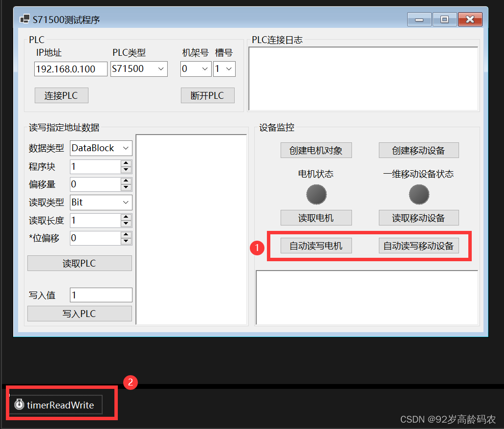The image size is (504, 429).
Task: Maximize the S71500测试程序 window
Action: click(x=444, y=19)
